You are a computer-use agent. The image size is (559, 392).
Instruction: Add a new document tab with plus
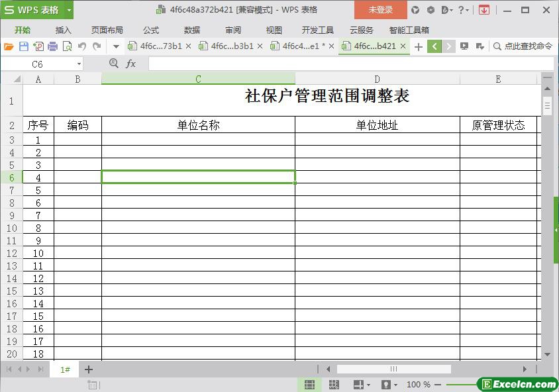point(419,47)
